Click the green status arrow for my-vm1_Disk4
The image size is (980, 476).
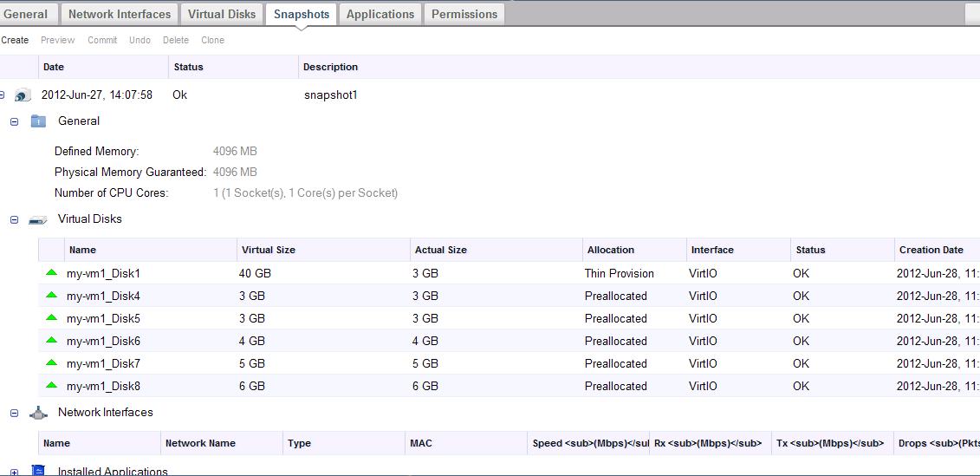[52, 296]
